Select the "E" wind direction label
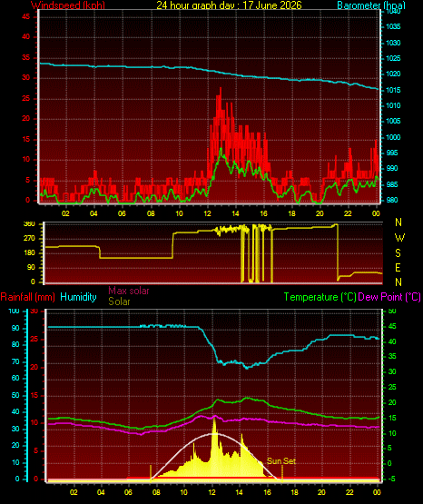The width and height of the screenshot is (423, 504). [398, 267]
